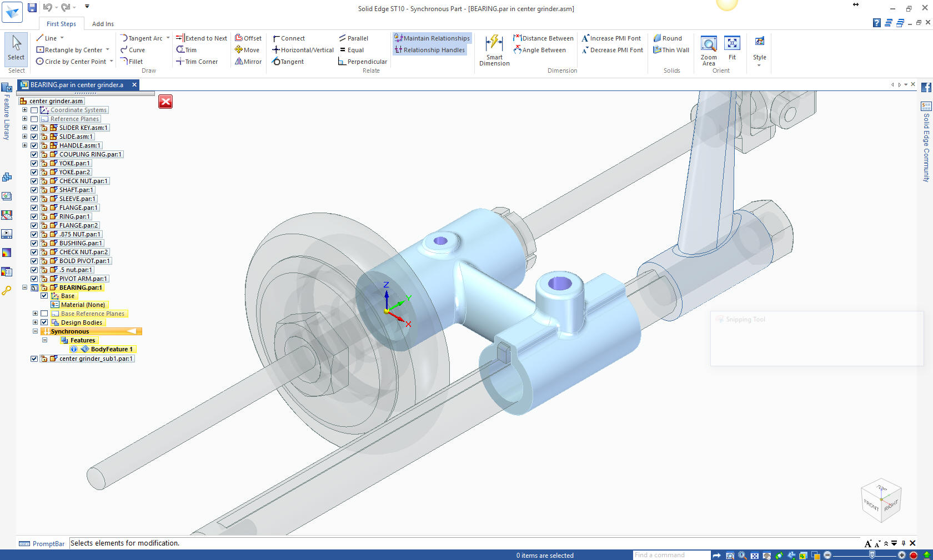Screen dimensions: 933x560
Task: Click the Find a command field
Action: click(671, 555)
